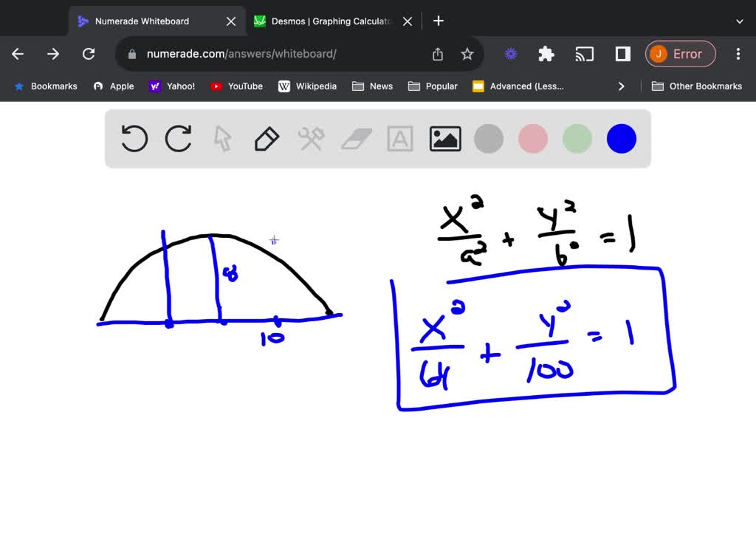The height and width of the screenshot is (548, 756).
Task: Select the blue color swatch
Action: (x=621, y=138)
